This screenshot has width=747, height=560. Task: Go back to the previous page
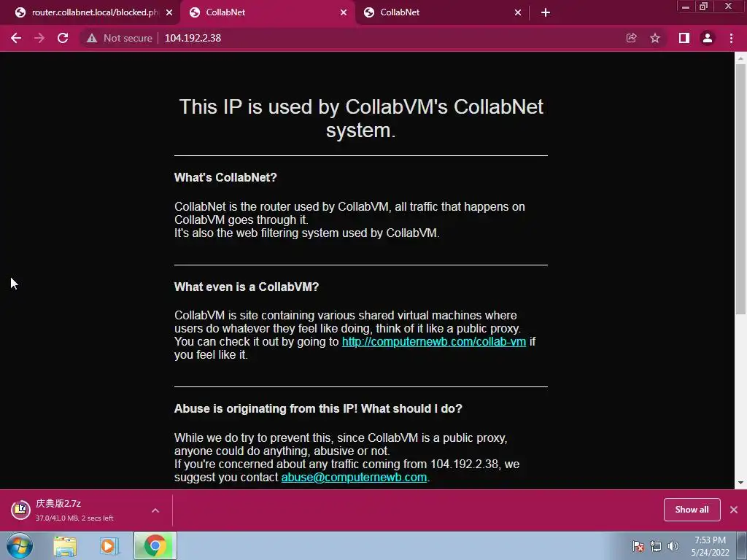click(16, 38)
